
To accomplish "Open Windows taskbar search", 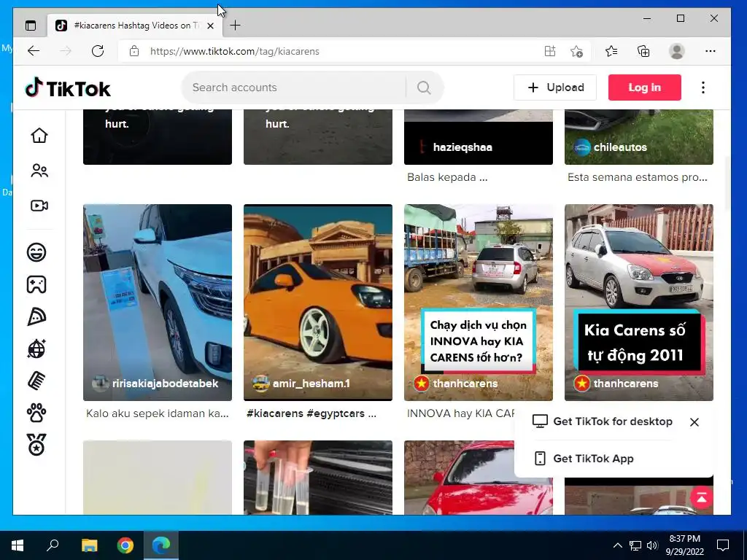I will pos(53,545).
